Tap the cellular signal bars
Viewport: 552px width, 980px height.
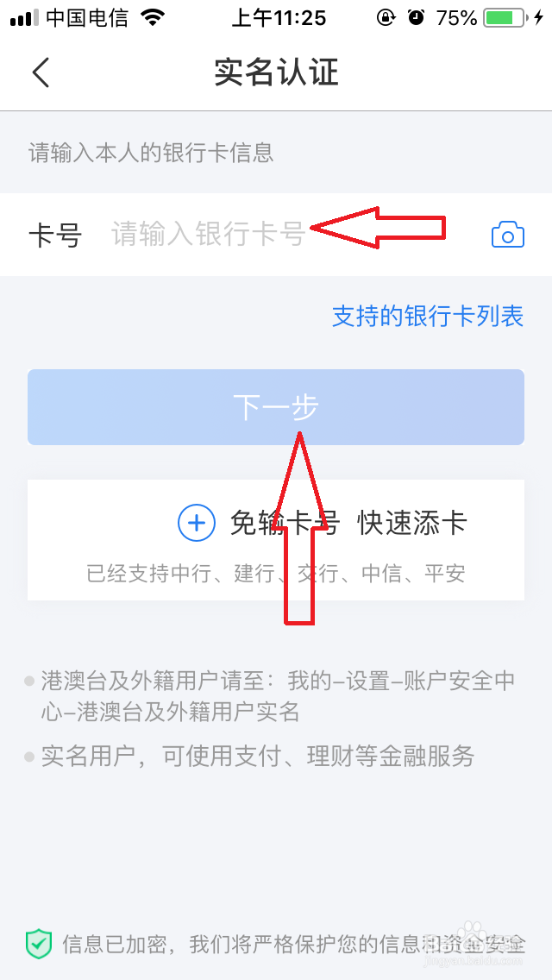point(24,19)
